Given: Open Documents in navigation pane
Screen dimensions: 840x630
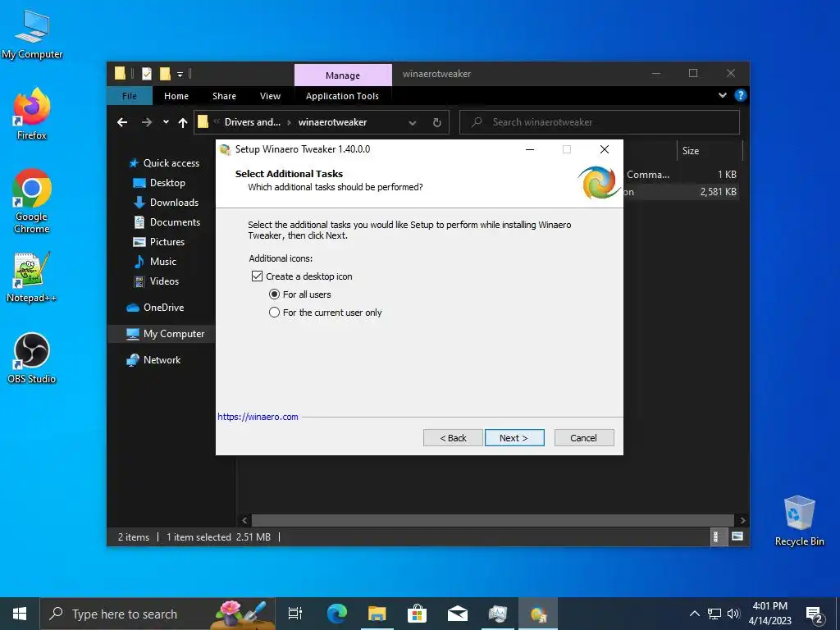Looking at the screenshot, I should (x=167, y=222).
